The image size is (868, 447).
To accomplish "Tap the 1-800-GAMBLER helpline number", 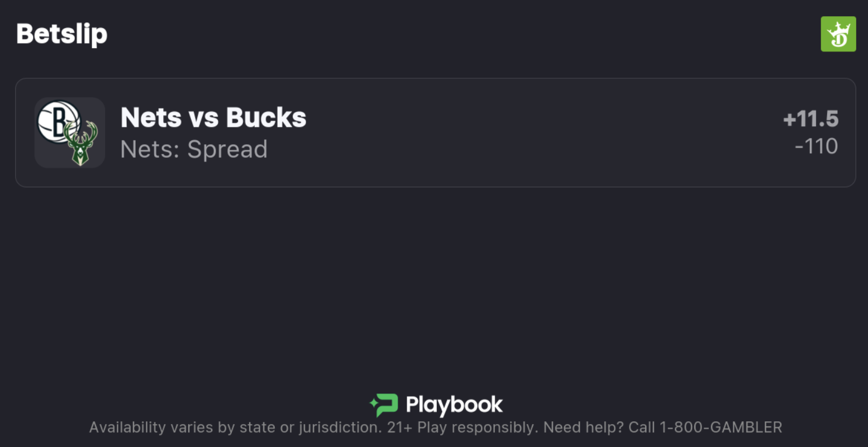I will coord(721,427).
